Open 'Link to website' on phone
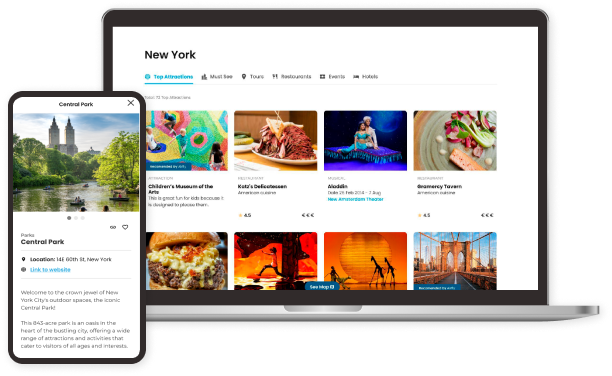This screenshot has height=376, width=612. pyautogui.click(x=50, y=270)
